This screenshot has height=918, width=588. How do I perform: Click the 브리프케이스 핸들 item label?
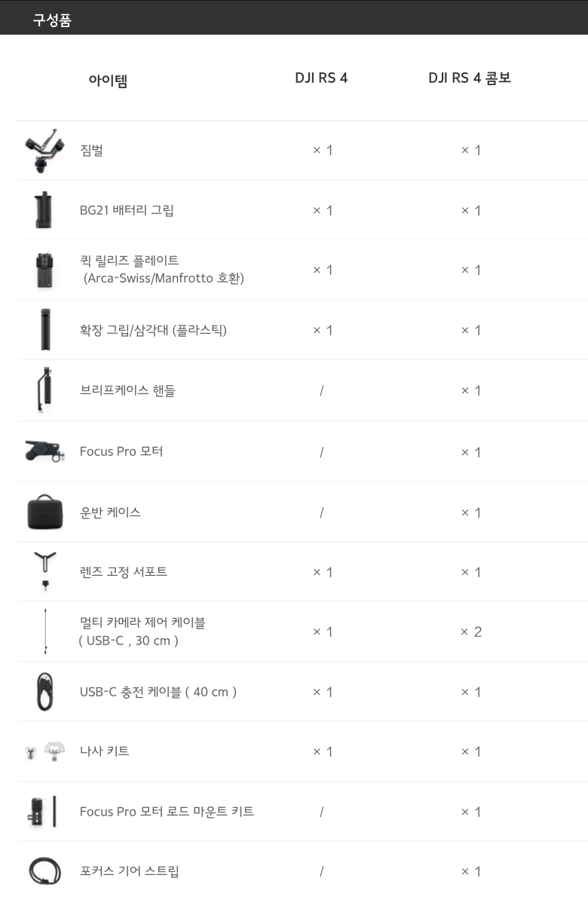pos(127,390)
